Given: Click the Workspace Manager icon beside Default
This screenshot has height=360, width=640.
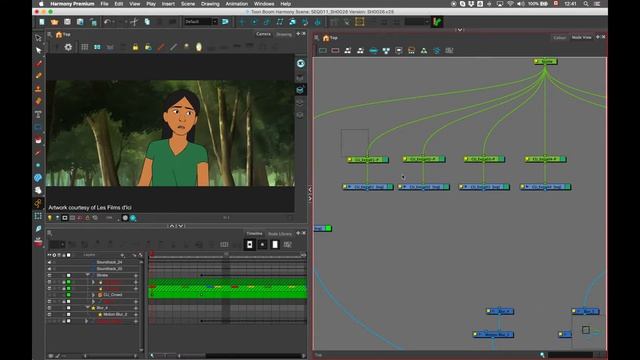Looking at the screenshot, I should (225, 22).
